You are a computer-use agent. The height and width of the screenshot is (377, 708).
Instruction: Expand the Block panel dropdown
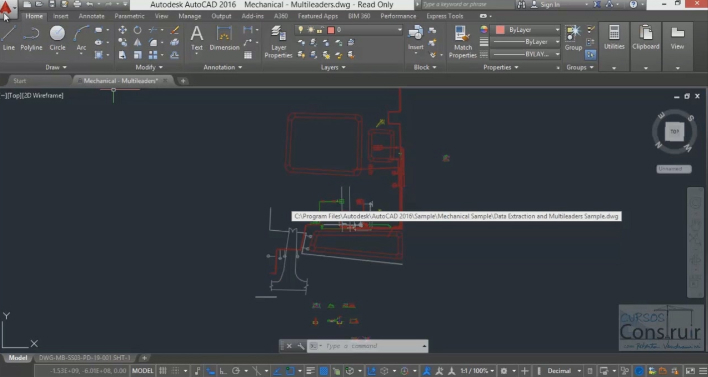[425, 67]
